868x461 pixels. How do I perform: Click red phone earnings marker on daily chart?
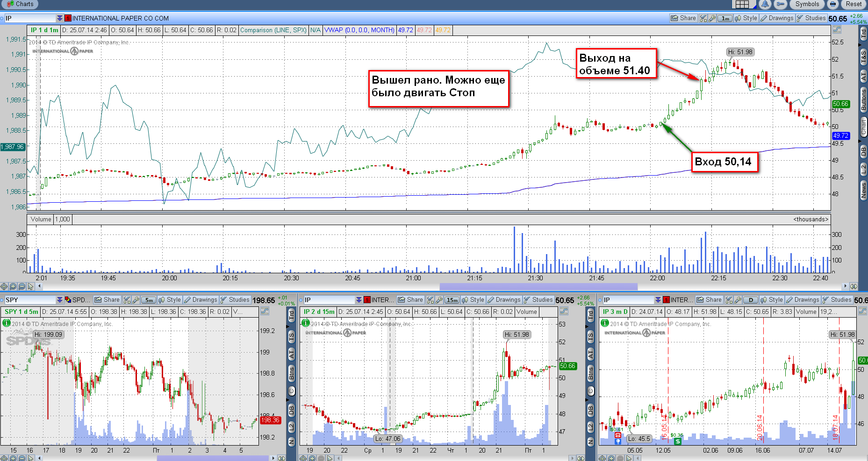pyautogui.click(x=617, y=435)
